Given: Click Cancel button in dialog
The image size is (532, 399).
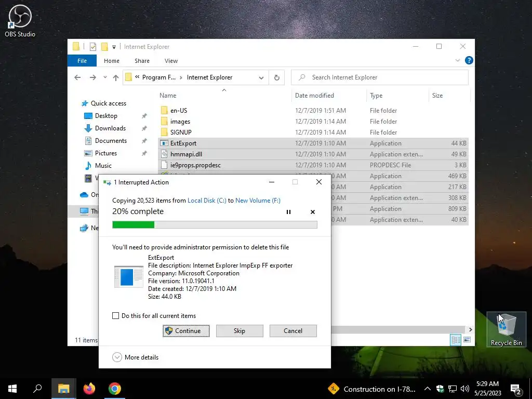Looking at the screenshot, I should point(293,331).
